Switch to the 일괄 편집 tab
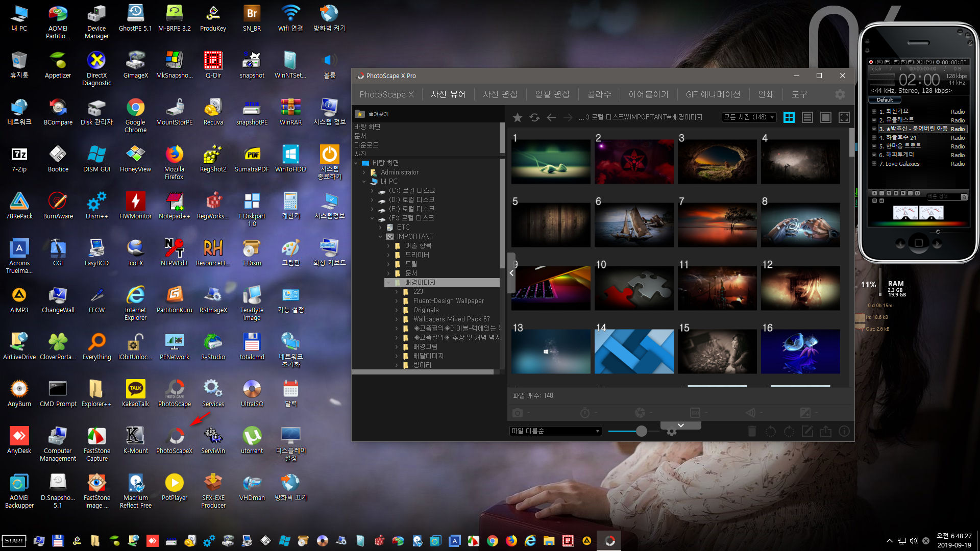The height and width of the screenshot is (551, 980). pos(552,94)
